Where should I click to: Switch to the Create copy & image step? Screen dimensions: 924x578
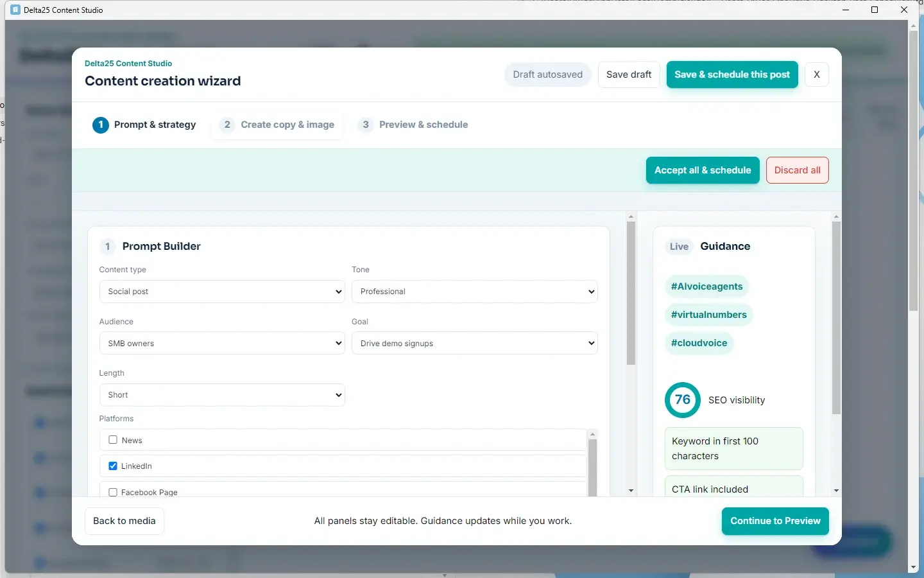pos(277,125)
